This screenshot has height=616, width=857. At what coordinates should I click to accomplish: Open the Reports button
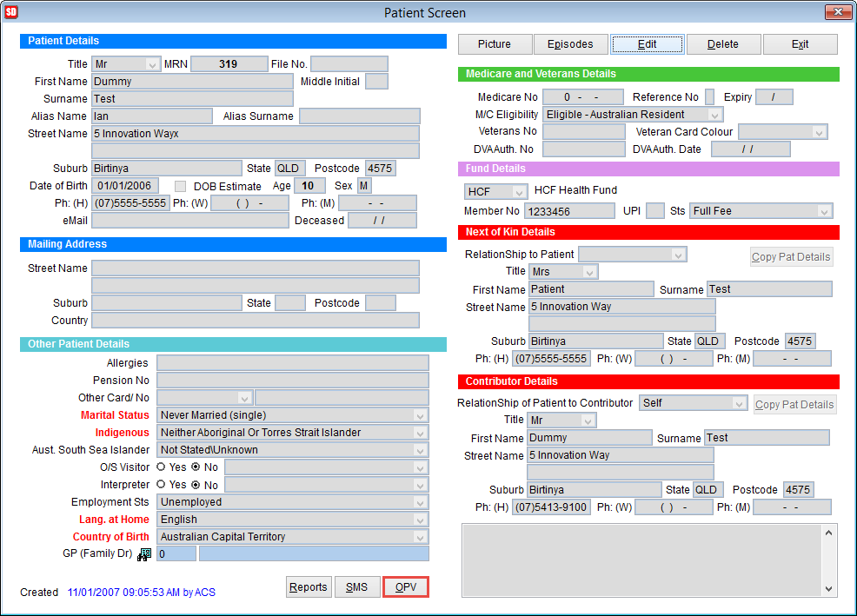click(309, 587)
